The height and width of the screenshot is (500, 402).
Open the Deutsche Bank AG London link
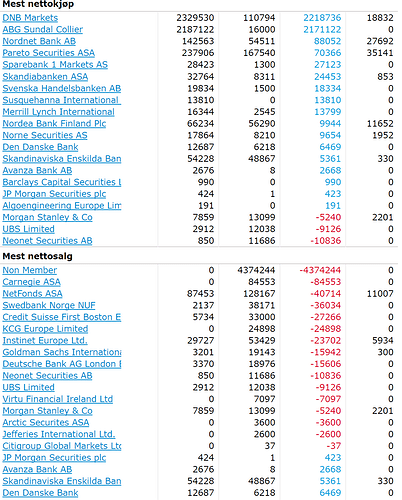click(x=62, y=364)
